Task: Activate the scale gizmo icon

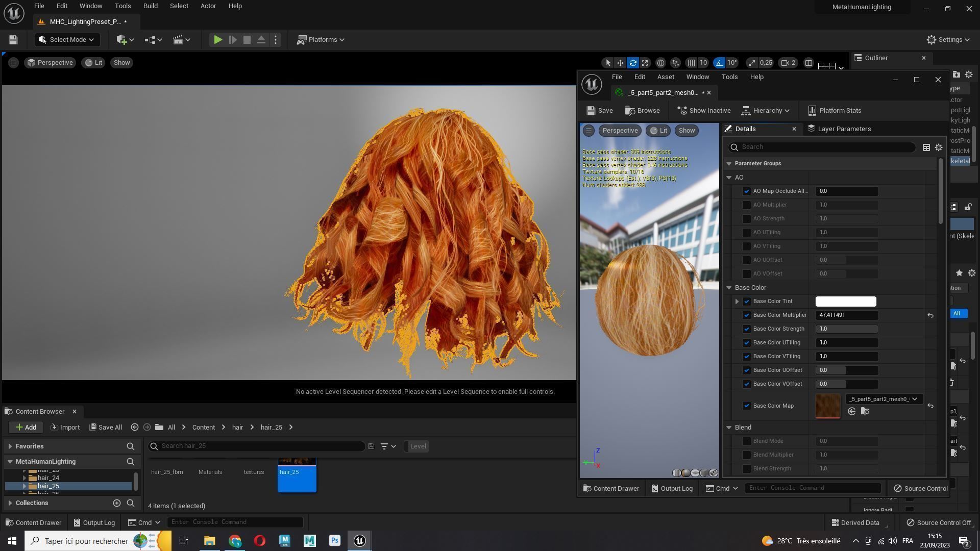Action: click(x=645, y=63)
